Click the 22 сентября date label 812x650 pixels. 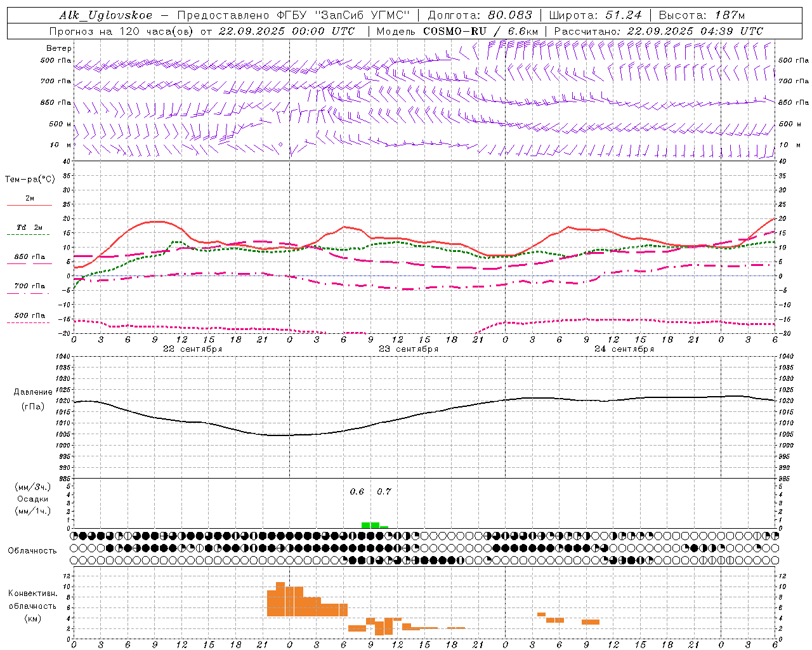[193, 349]
